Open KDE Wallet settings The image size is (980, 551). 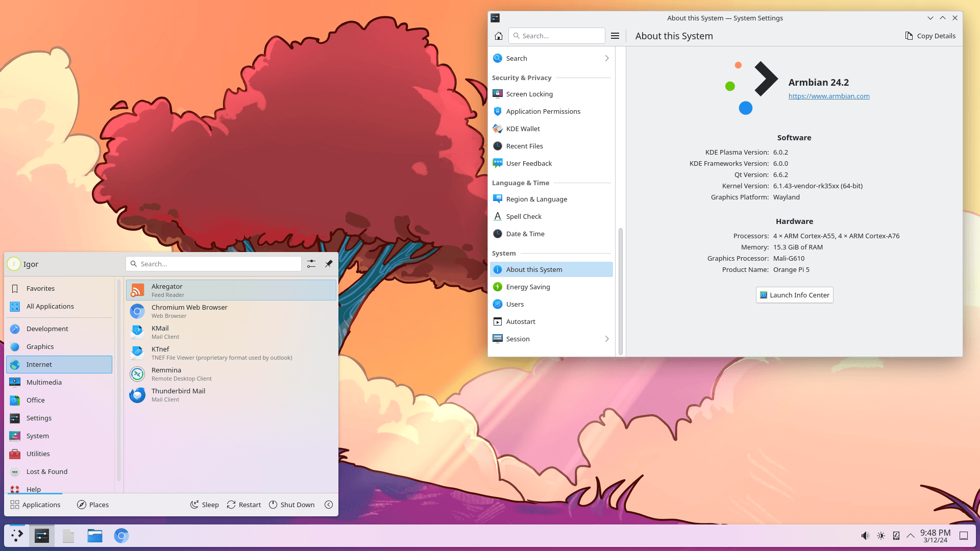point(523,129)
